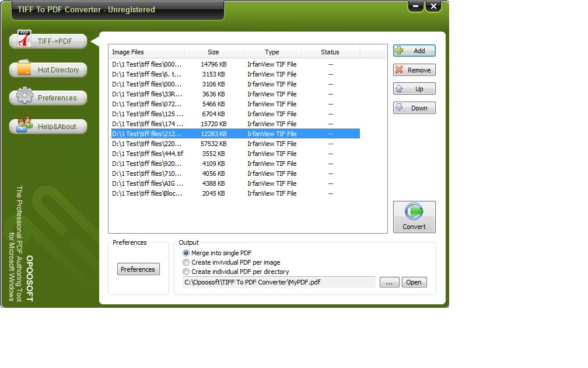Click the status "--" cell in 4388 KB row
This screenshot has width=588, height=368.
click(331, 183)
